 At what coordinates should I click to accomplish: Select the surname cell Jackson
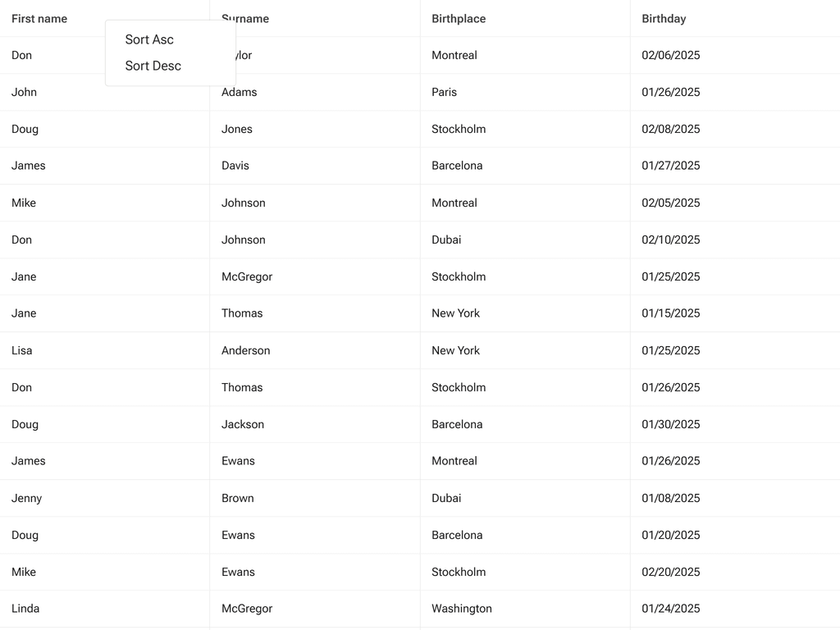(243, 424)
